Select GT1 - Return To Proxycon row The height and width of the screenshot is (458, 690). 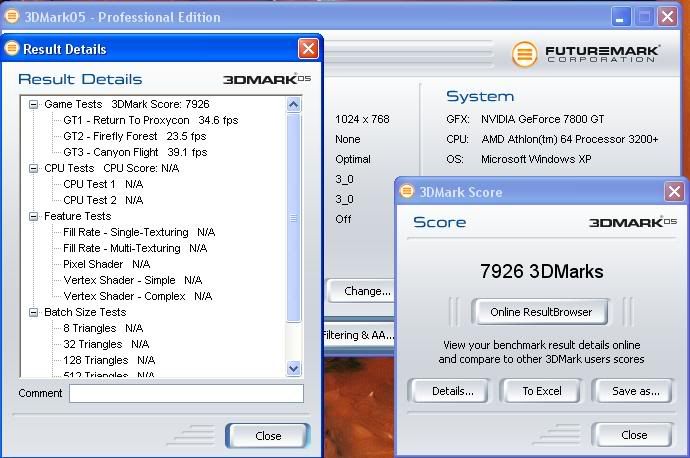pyautogui.click(x=150, y=121)
